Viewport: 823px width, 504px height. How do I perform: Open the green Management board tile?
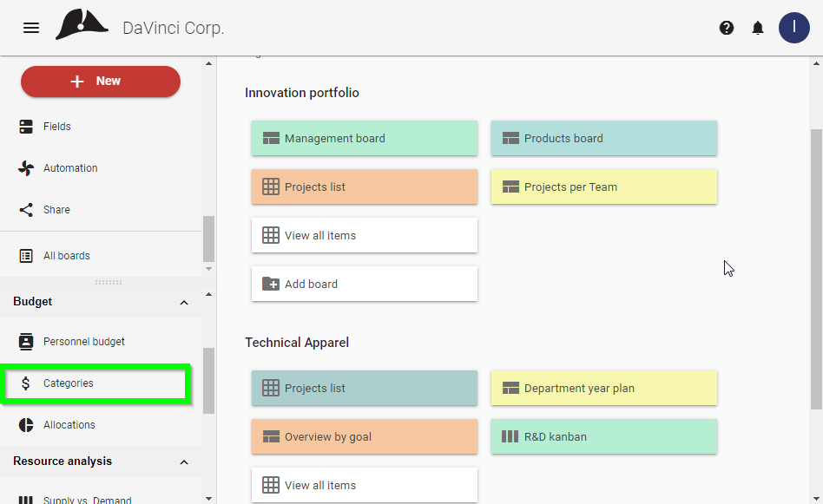click(365, 138)
